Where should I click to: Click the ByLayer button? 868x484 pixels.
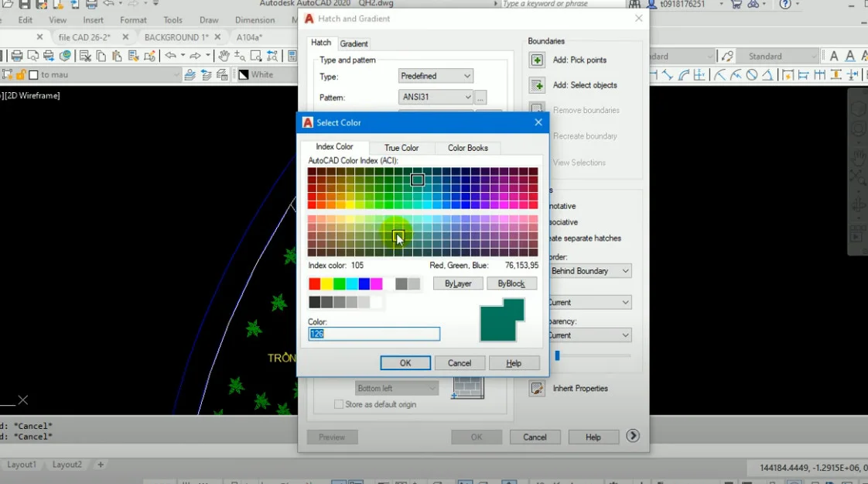pyautogui.click(x=458, y=283)
